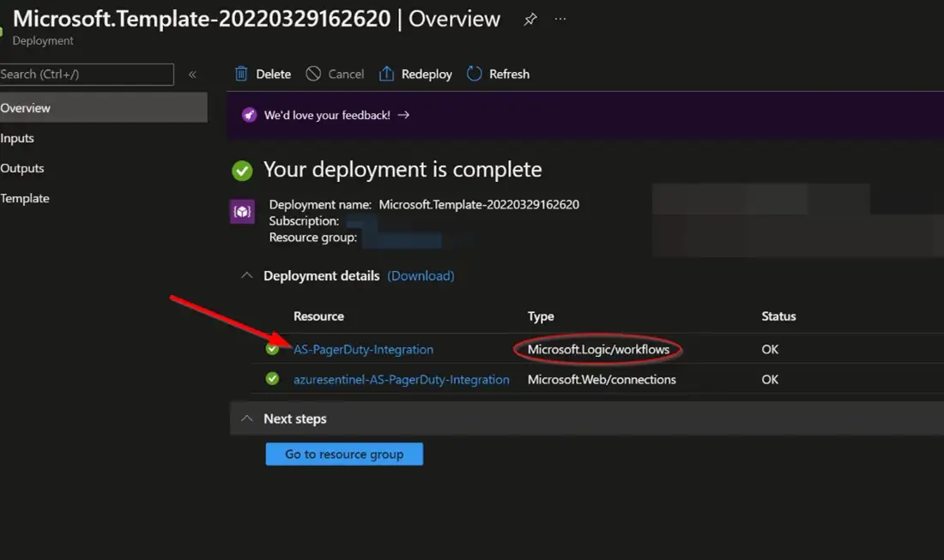Open the ellipsis more options menu
Screen dimensions: 944x560
(560, 19)
